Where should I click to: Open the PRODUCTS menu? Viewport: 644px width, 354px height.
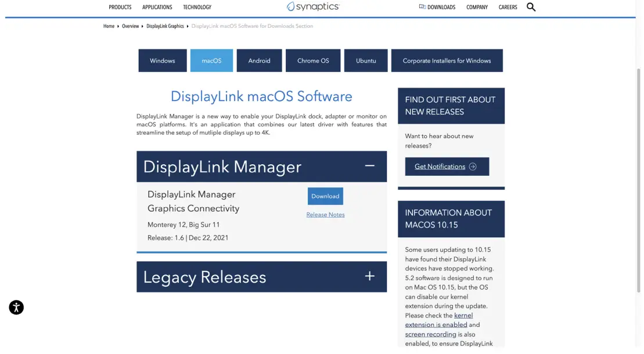pyautogui.click(x=120, y=6)
